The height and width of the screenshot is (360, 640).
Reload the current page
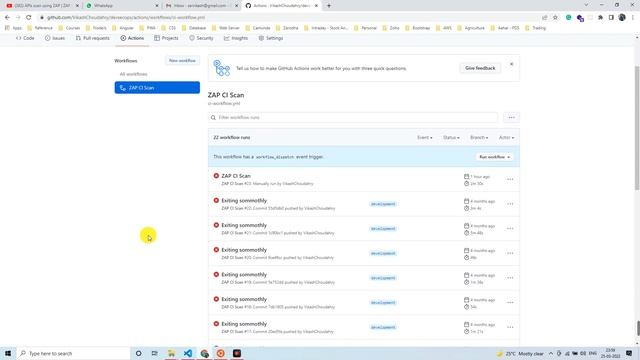click(x=29, y=18)
